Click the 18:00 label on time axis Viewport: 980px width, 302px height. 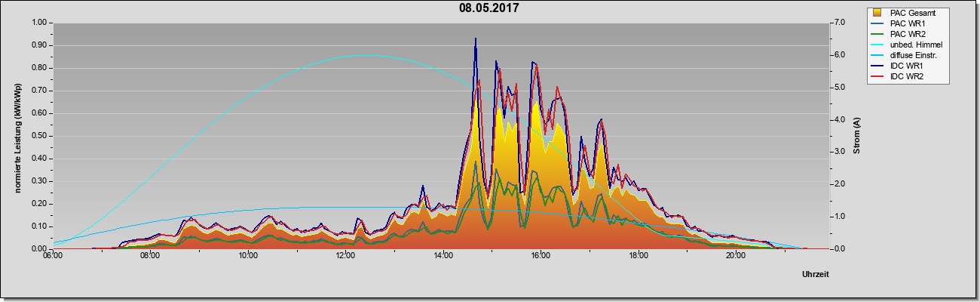coord(639,256)
